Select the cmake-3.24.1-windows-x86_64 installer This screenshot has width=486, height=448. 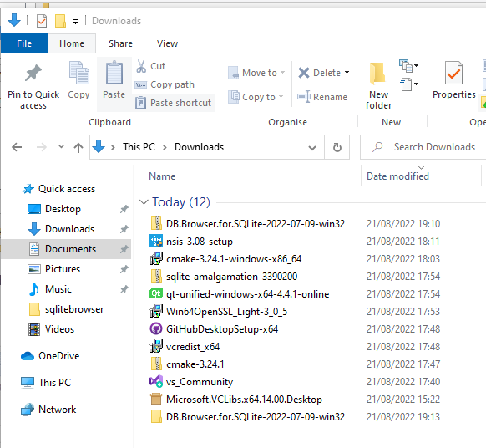234,259
